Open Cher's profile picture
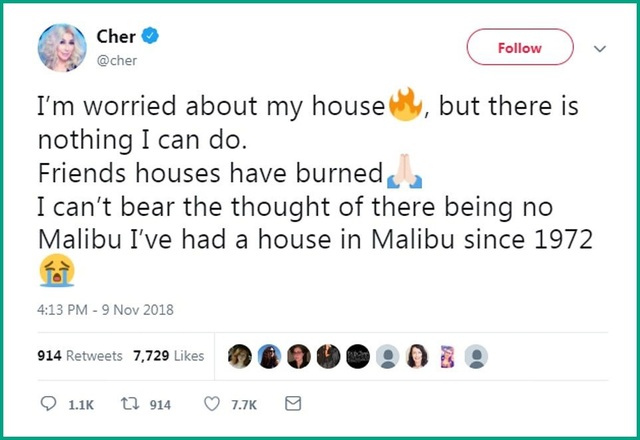Viewport: 640px width, 440px height. click(61, 47)
